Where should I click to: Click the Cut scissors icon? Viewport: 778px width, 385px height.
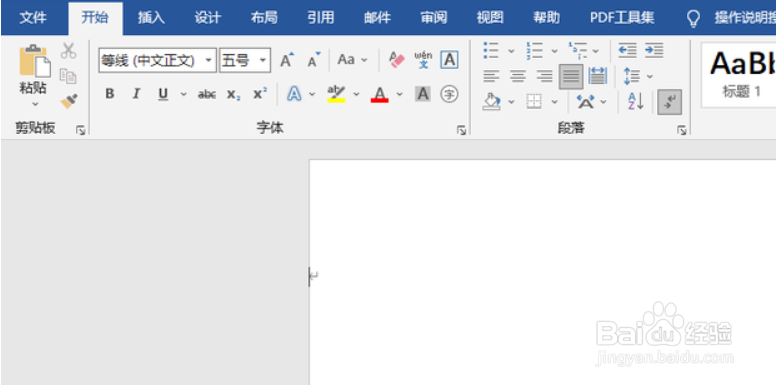pos(68,51)
